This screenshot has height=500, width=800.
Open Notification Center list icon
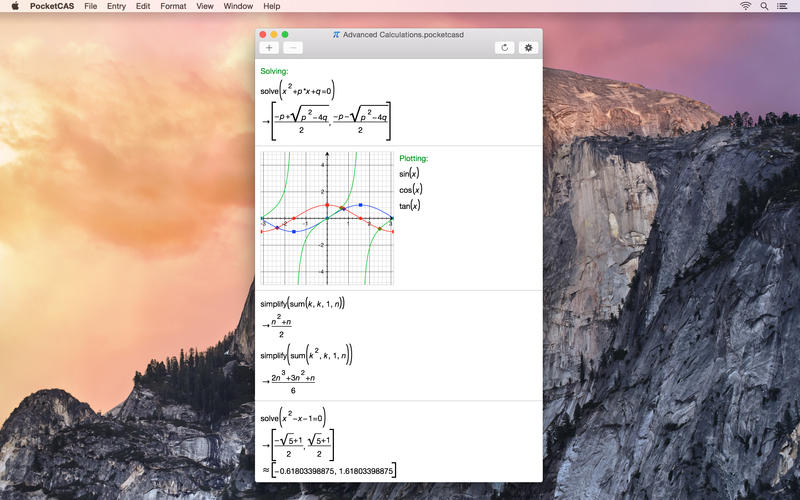785,6
